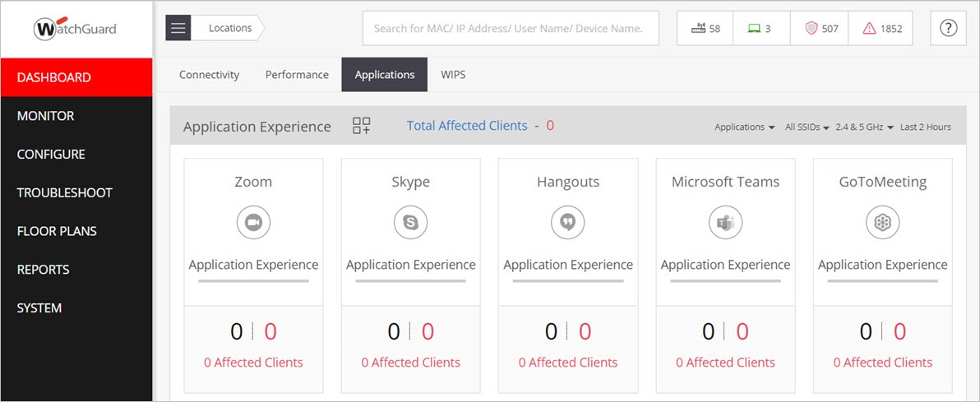This screenshot has width=980, height=402.
Task: Click the WatchGuard logo
Action: 76,29
